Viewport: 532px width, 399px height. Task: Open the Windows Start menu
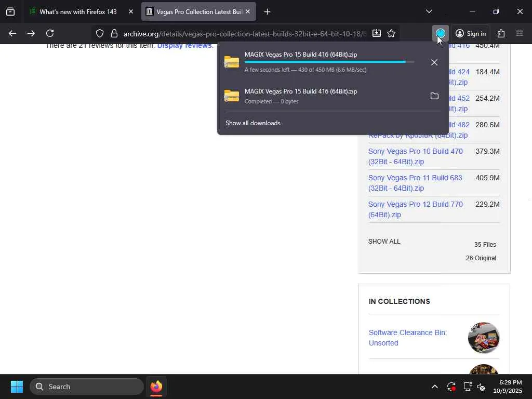pos(17,387)
